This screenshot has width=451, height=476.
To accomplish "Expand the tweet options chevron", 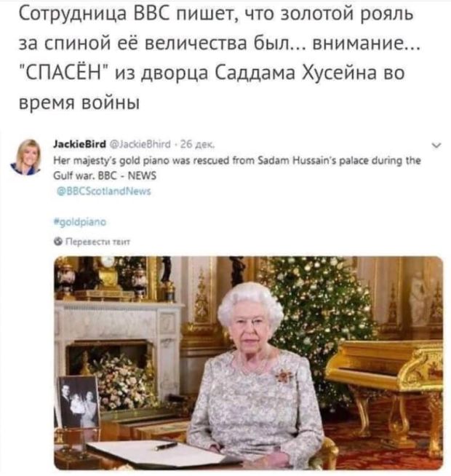I will 436,146.
